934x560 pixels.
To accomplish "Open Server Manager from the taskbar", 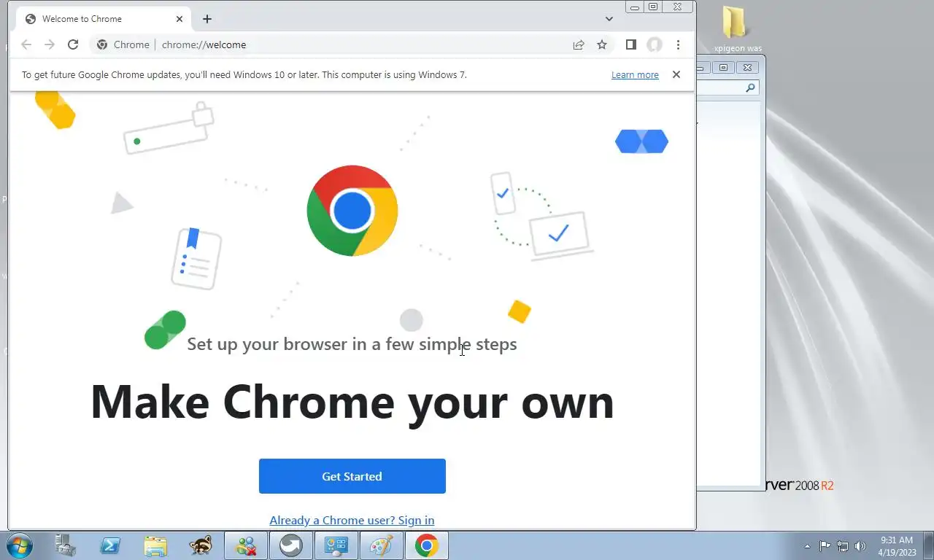I will point(66,545).
